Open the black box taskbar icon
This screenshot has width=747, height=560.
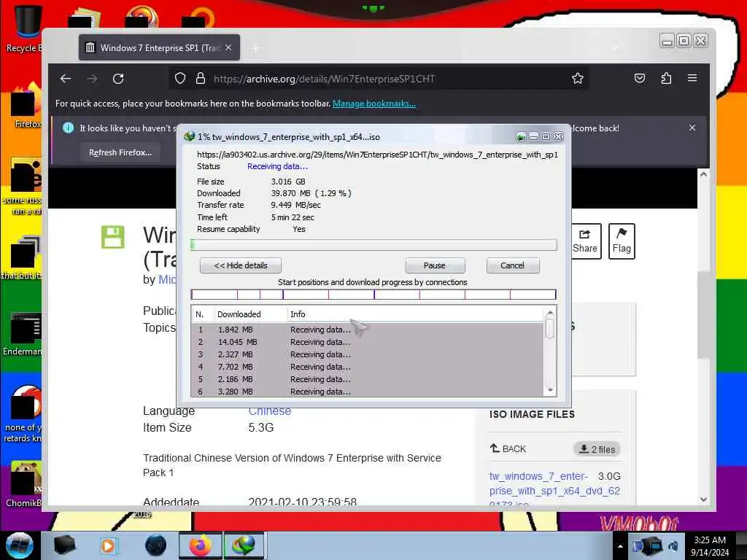(x=64, y=545)
